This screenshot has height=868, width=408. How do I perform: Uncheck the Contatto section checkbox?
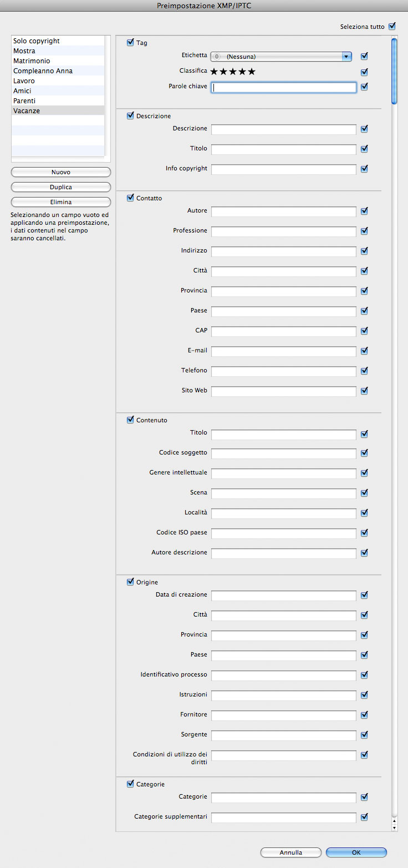click(130, 198)
